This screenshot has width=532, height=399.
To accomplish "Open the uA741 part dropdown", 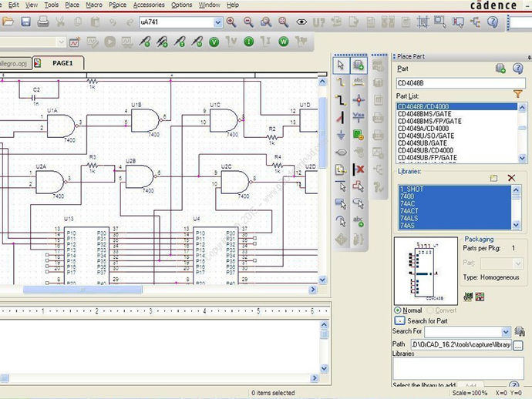I will tap(218, 22).
